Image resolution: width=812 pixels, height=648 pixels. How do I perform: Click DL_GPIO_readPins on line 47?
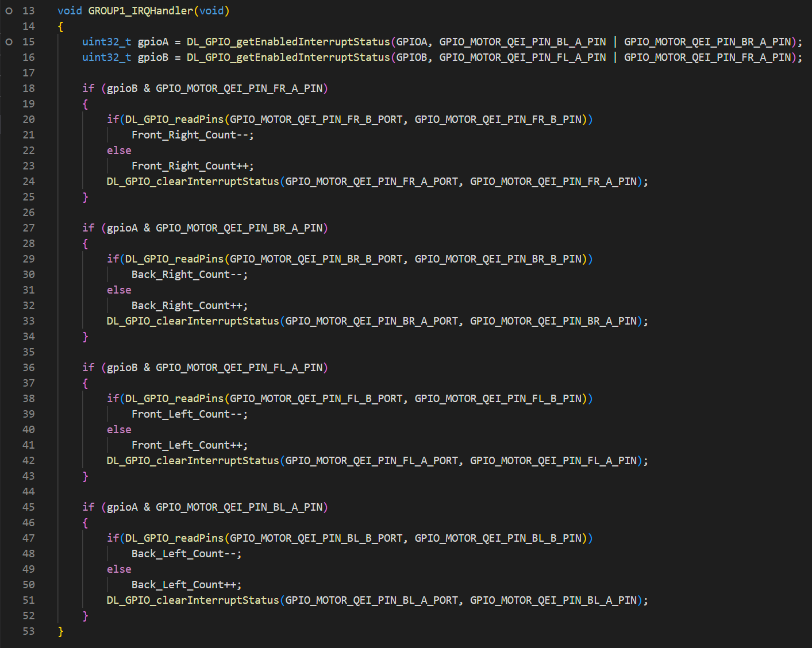point(174,538)
